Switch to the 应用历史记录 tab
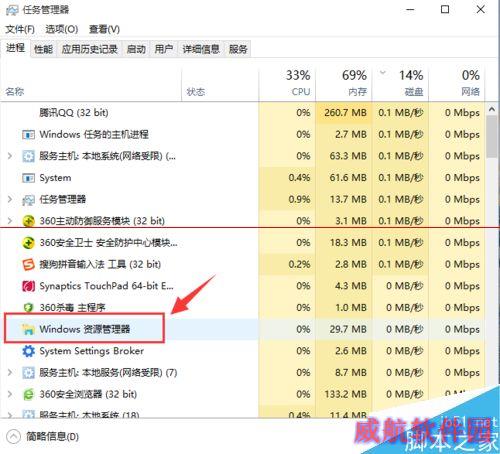The image size is (500, 454). tap(90, 49)
